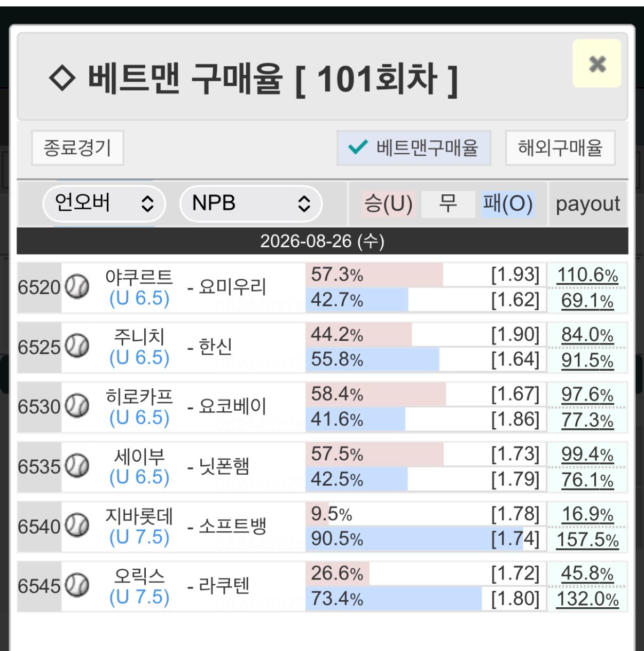Select the 2026-08-26 (수) date header

323,241
